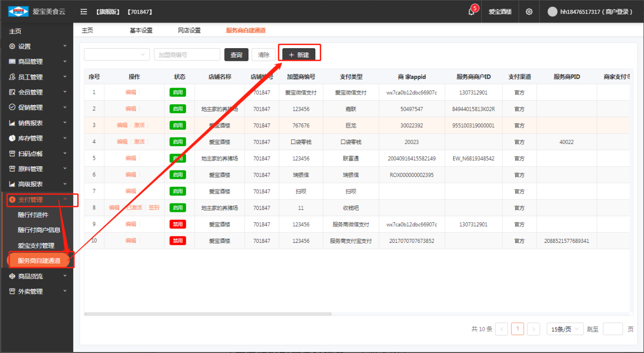Click the 查询 search button
The height and width of the screenshot is (353, 644).
click(236, 55)
